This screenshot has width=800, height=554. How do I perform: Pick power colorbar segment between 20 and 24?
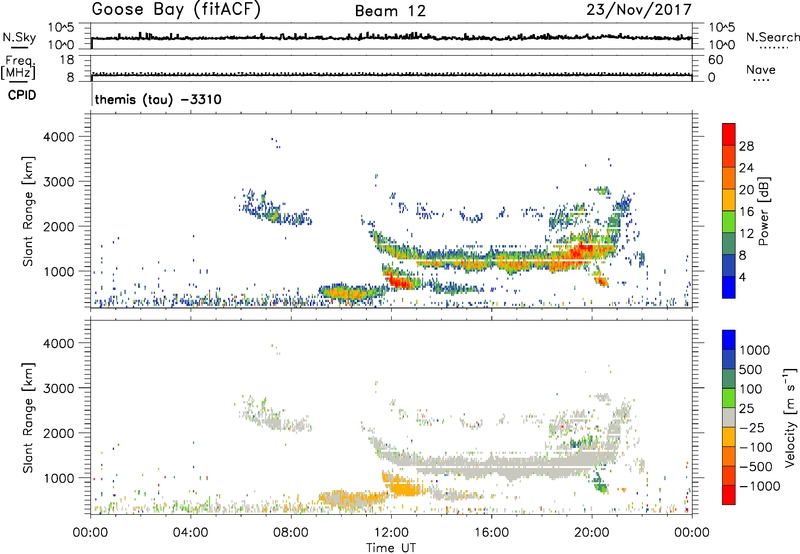tap(729, 178)
